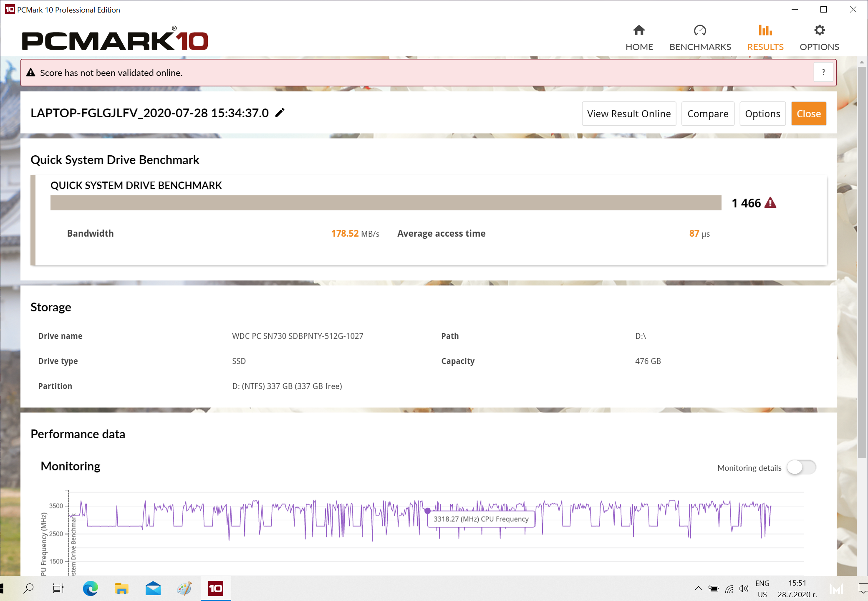
Task: Edit the result name with the pencil icon
Action: pos(280,113)
